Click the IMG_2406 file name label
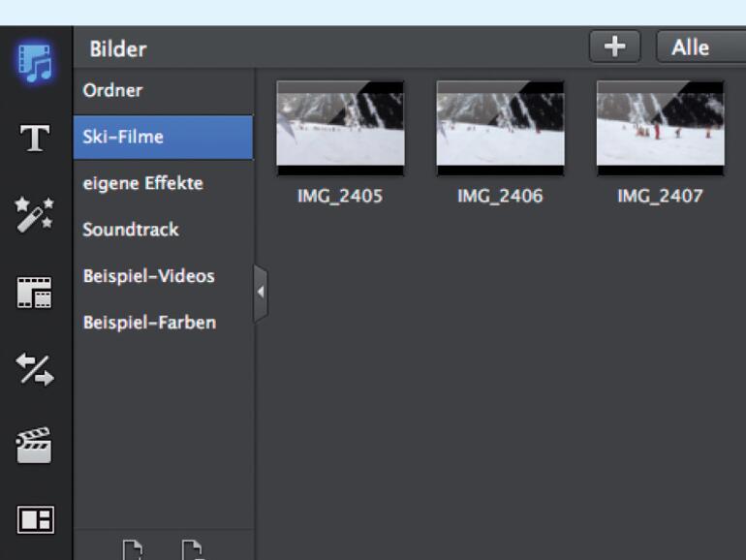 coord(500,196)
